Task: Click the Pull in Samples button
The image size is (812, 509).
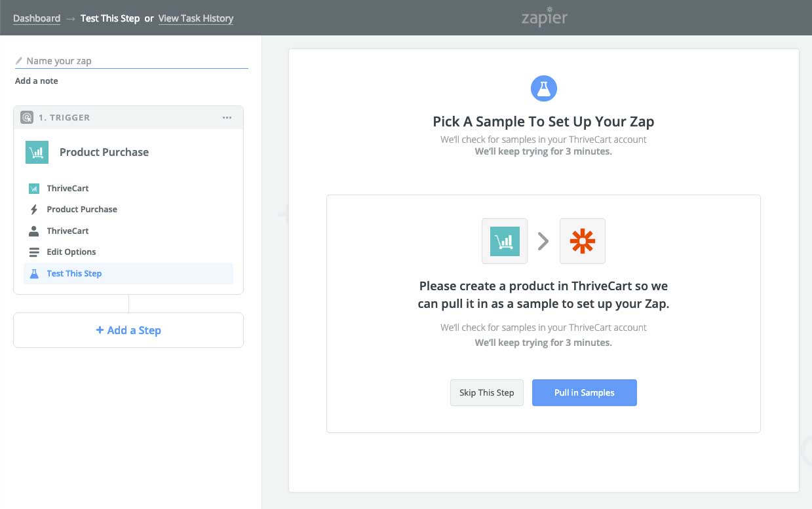Action: pyautogui.click(x=585, y=393)
